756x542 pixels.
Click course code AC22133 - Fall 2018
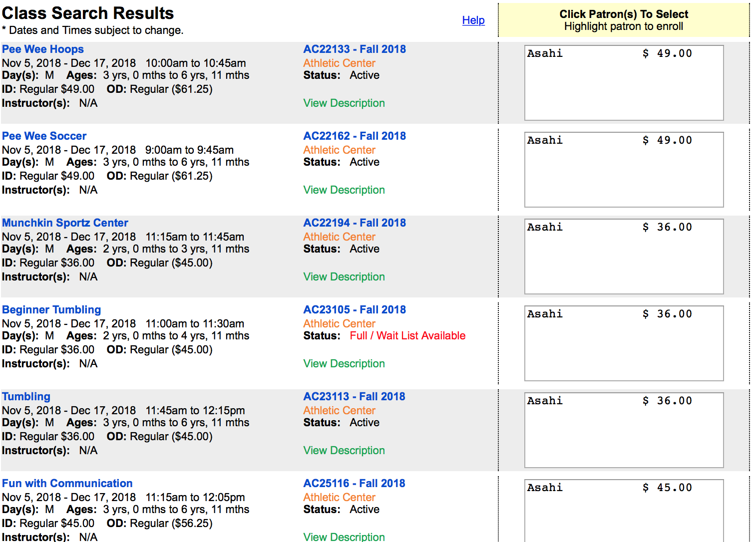354,49
